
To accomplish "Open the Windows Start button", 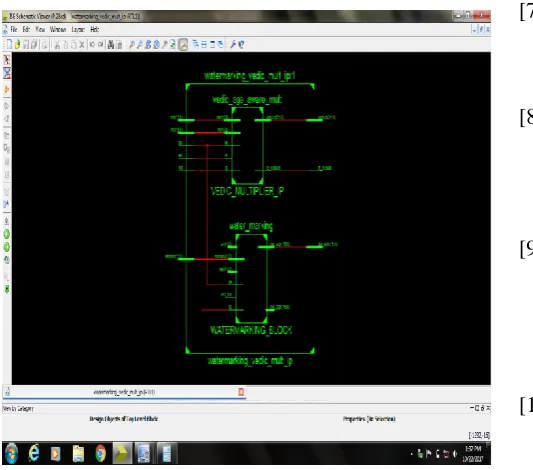I will click(12, 454).
